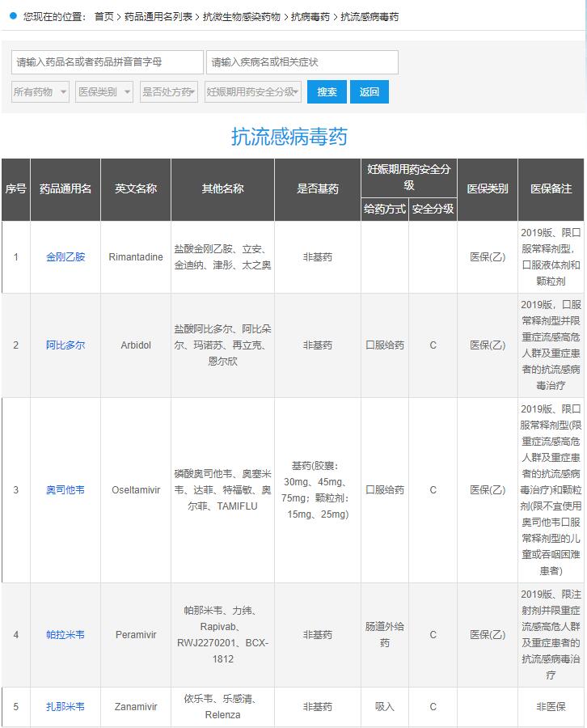Click the 是否基药 column header
This screenshot has width=587, height=728.
pyautogui.click(x=318, y=189)
